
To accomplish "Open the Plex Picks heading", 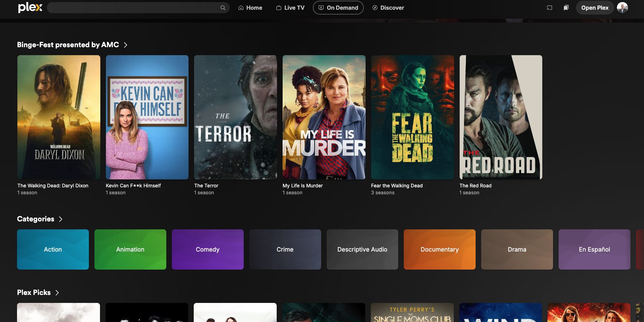I will 34,293.
